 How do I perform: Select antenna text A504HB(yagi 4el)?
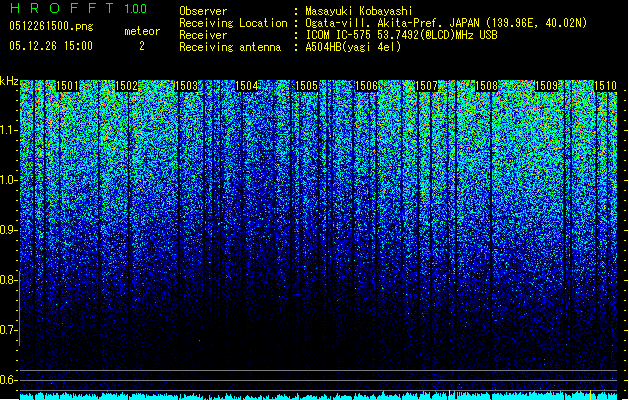pyautogui.click(x=353, y=47)
